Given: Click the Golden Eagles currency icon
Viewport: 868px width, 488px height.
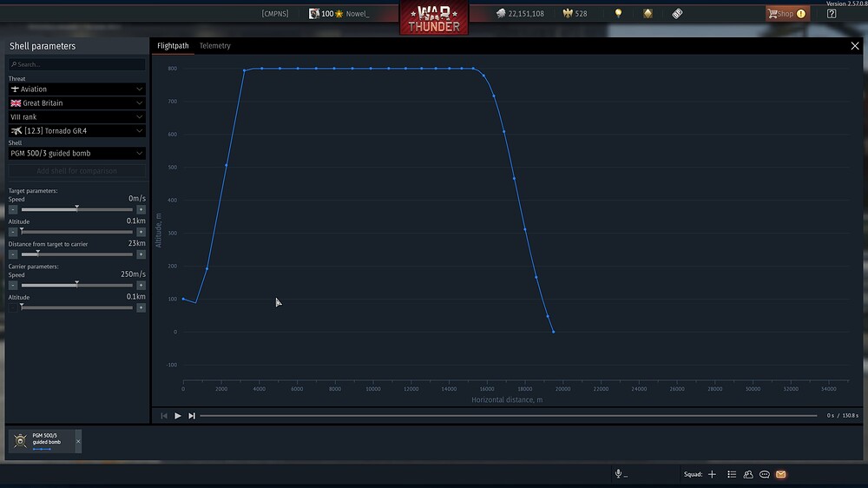Looking at the screenshot, I should coord(568,13).
